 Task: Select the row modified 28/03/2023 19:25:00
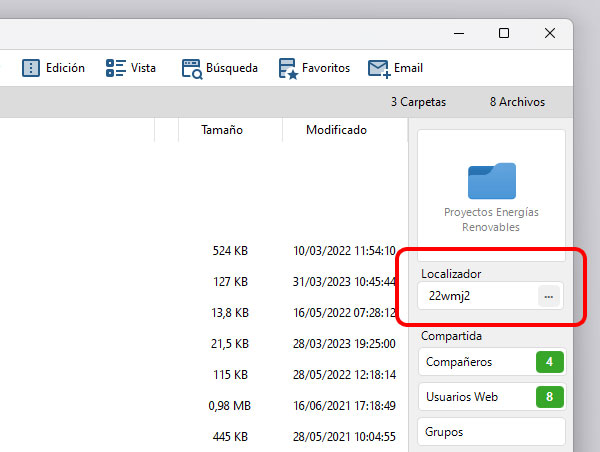point(344,344)
